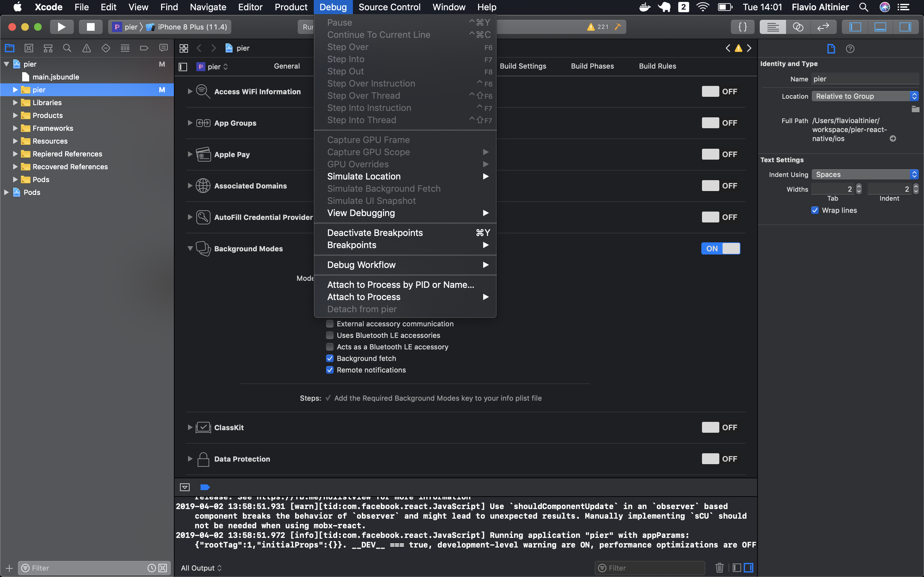Select Deactivate Breakpoints in the Debug menu
Image resolution: width=924 pixels, height=577 pixels.
374,232
